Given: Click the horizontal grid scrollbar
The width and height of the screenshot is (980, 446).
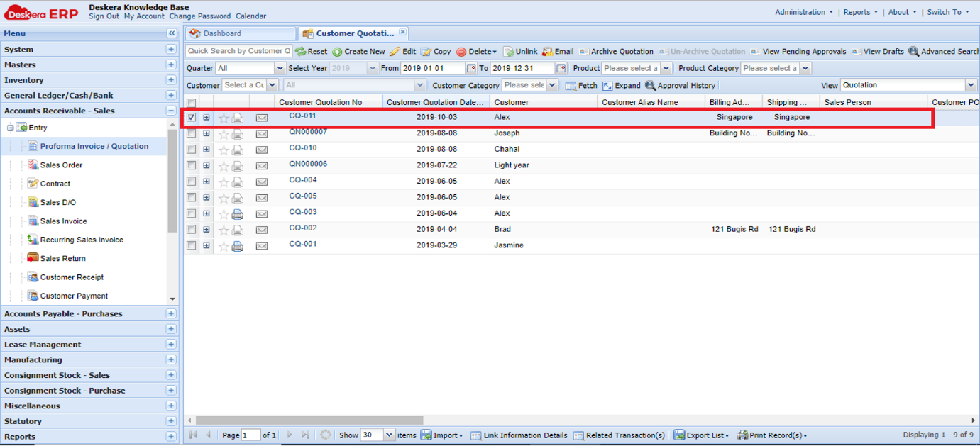Looking at the screenshot, I should [x=309, y=420].
